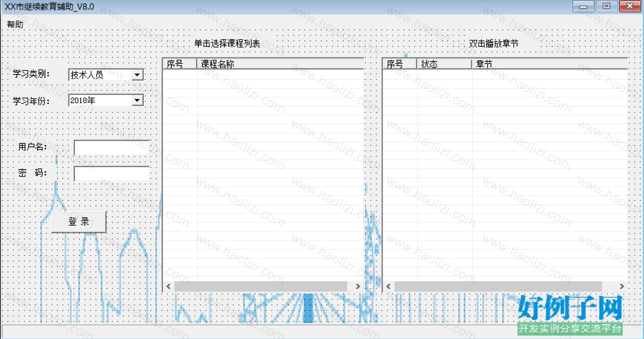Click the chapter list horizontal scrollbar thumb
Screen dimensions: 644x339
[x=498, y=286]
